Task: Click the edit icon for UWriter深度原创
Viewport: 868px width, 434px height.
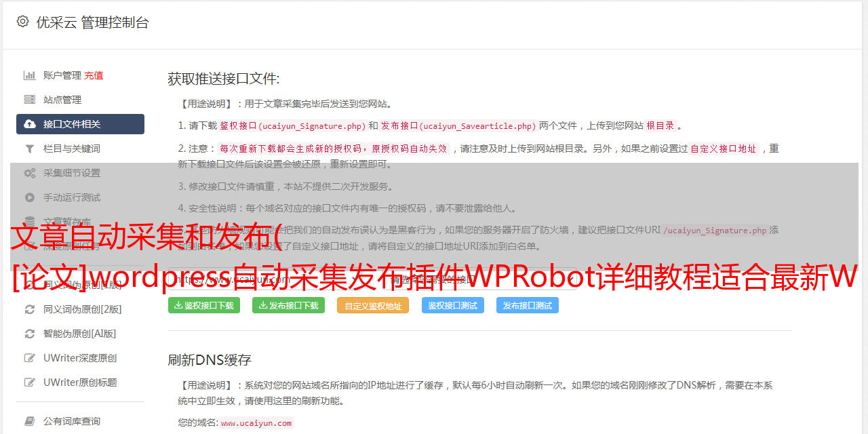Action: coord(30,358)
